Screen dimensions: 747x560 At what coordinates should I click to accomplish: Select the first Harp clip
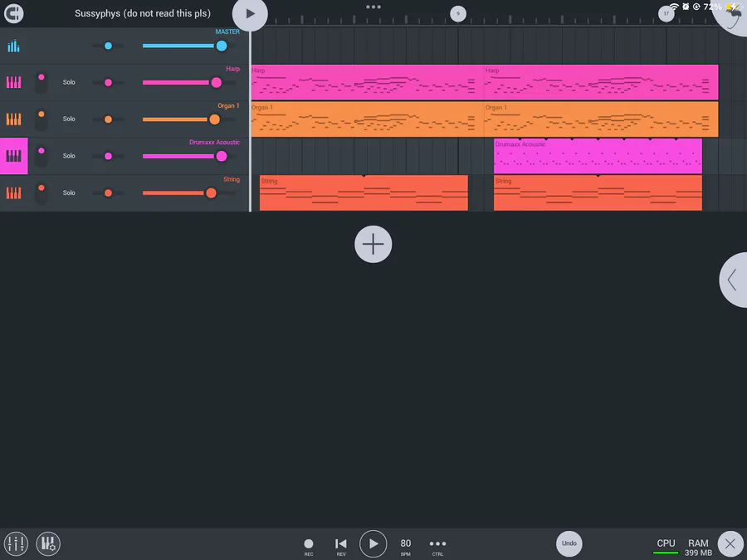tap(368, 82)
